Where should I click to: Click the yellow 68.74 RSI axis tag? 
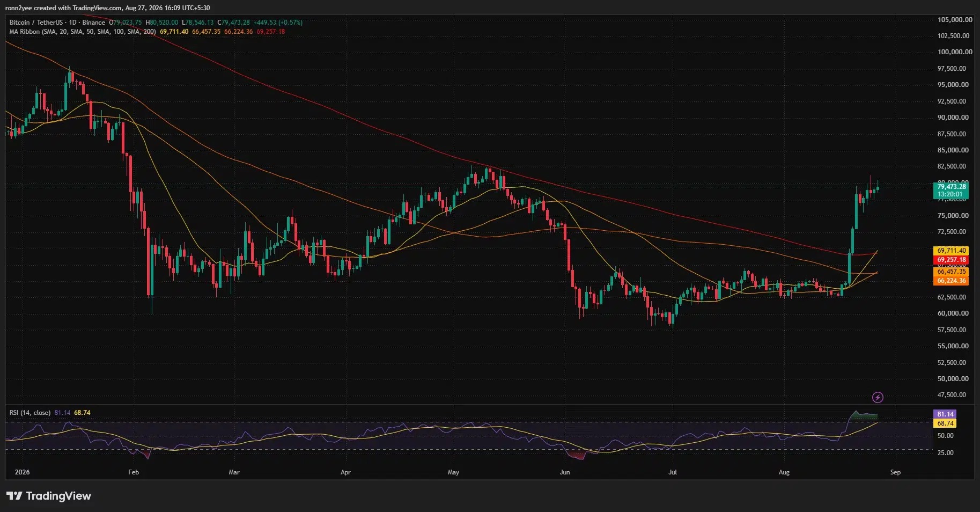(945, 423)
